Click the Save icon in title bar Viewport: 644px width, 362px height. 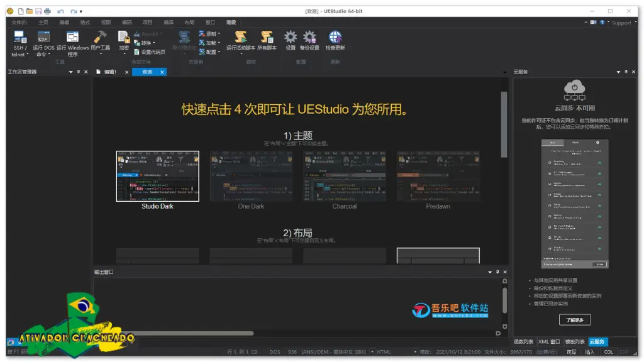(x=38, y=11)
